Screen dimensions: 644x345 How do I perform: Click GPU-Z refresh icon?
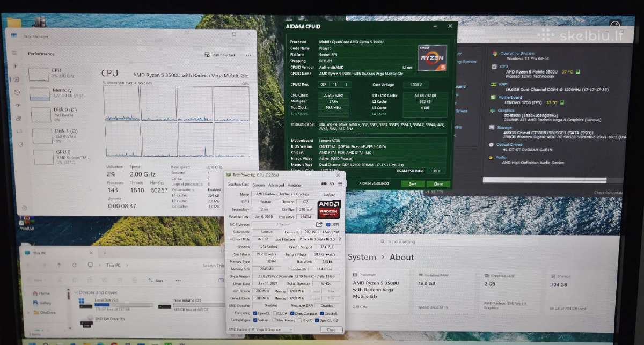332,184
